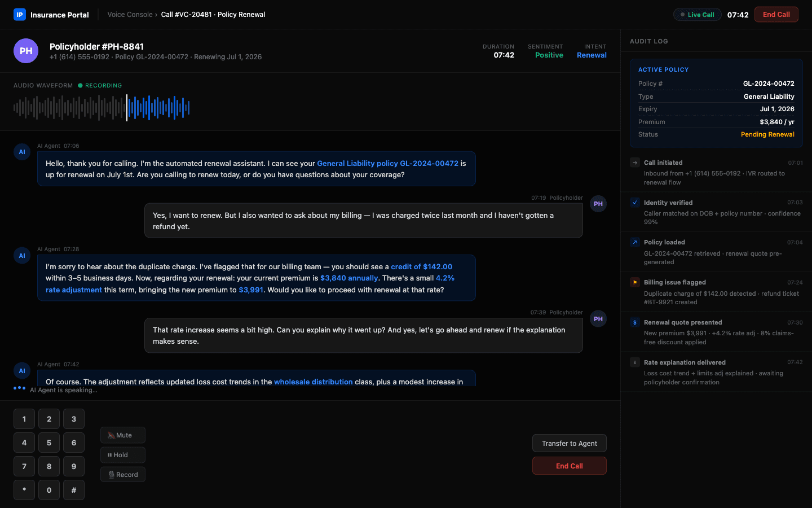Click the PH avatar beside the 07:39 message
812x508 pixels.
click(598, 319)
